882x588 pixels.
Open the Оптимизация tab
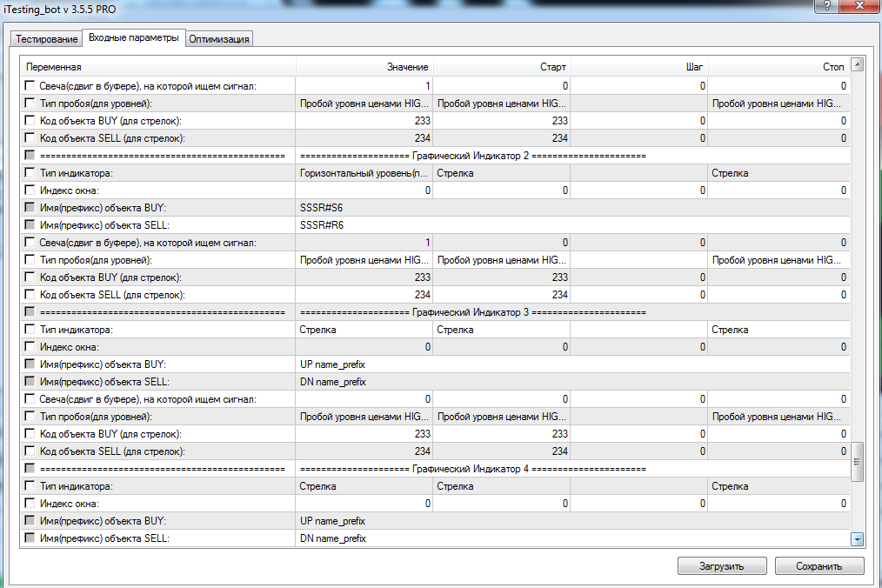(219, 39)
